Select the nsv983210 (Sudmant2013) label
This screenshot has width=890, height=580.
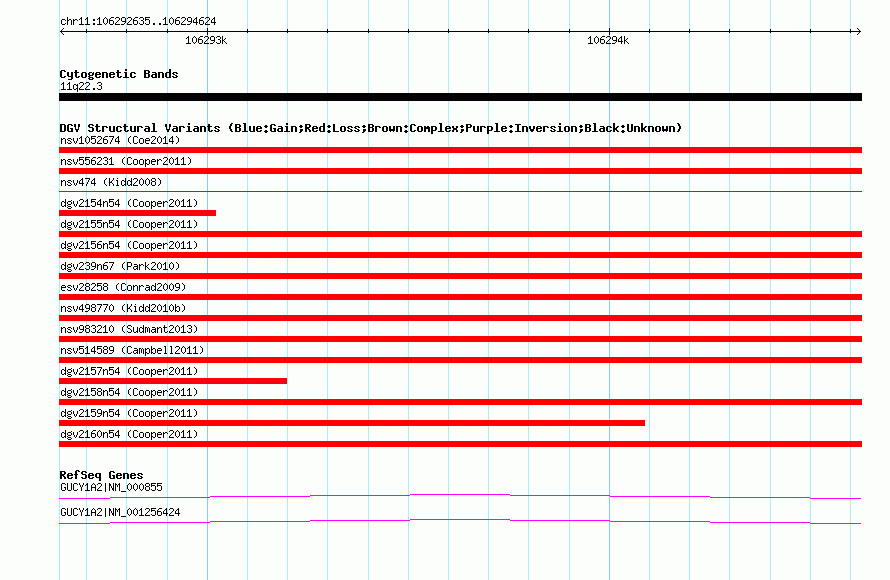click(129, 329)
